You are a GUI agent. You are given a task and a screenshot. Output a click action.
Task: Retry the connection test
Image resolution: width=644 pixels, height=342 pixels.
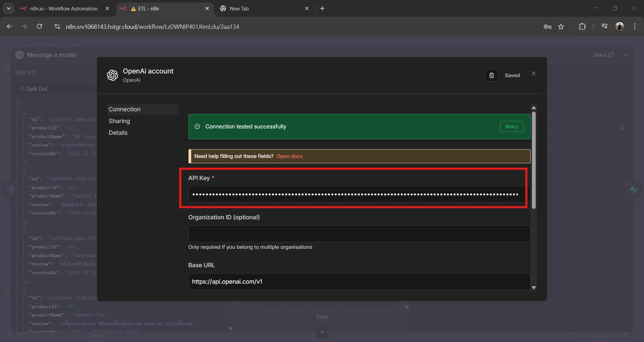(512, 126)
